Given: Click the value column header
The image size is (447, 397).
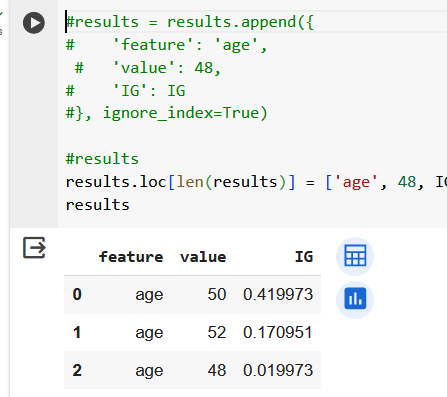Looking at the screenshot, I should [203, 257].
